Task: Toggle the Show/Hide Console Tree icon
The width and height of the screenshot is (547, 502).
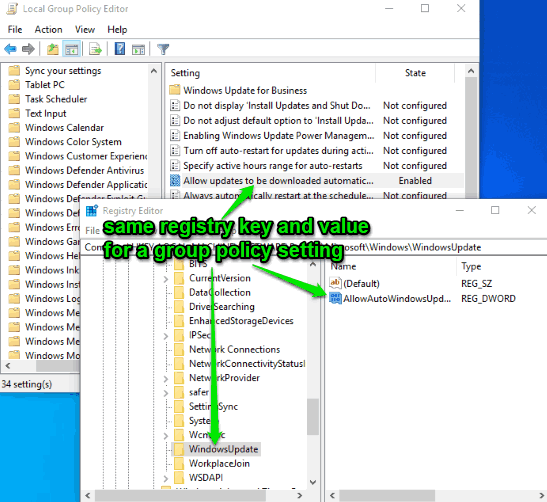Action: pyautogui.click(x=72, y=49)
